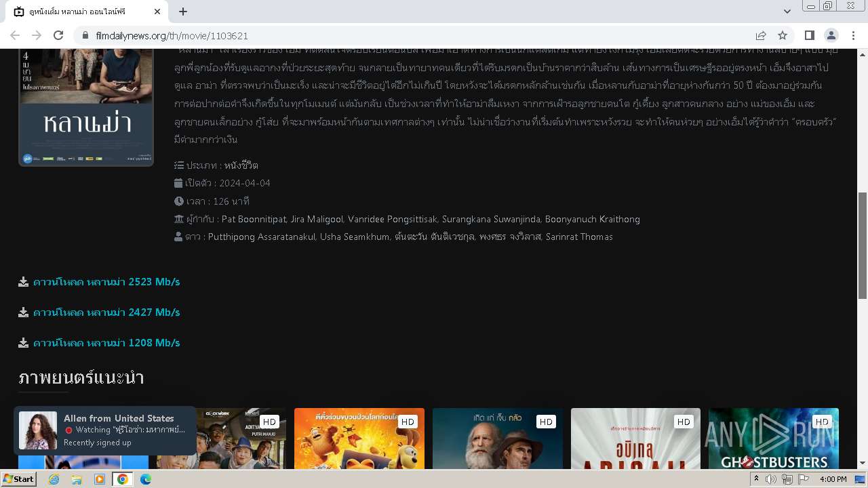Click the หลานม่า movie poster
Screen dimensions: 868x488
pos(86,107)
